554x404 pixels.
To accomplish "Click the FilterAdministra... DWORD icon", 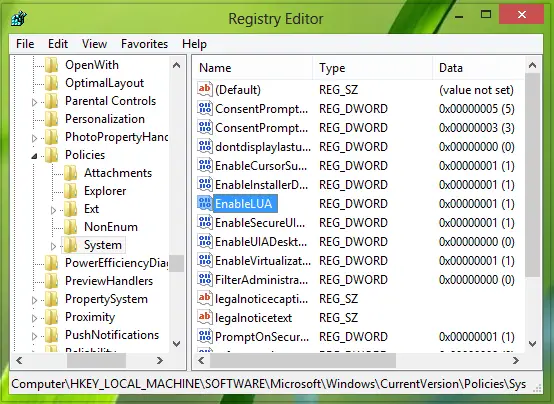I will (205, 280).
